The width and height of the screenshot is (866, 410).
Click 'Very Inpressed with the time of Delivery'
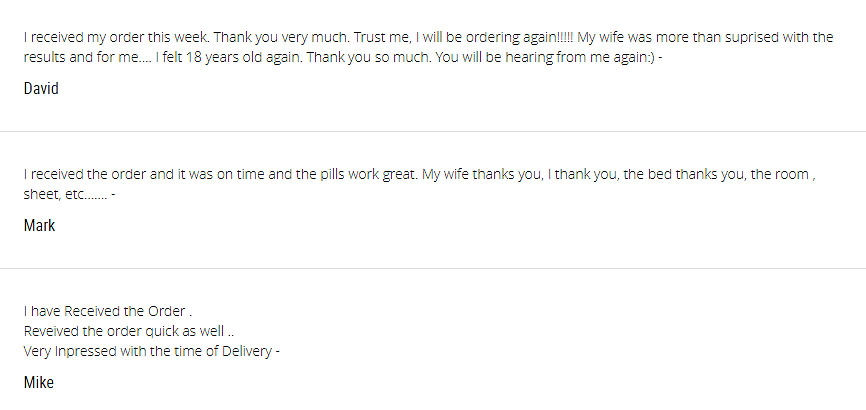pyautogui.click(x=147, y=351)
